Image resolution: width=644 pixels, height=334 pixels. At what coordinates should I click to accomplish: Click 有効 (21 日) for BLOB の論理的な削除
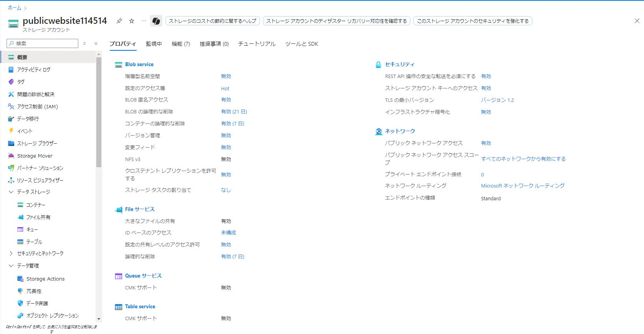[x=234, y=111]
